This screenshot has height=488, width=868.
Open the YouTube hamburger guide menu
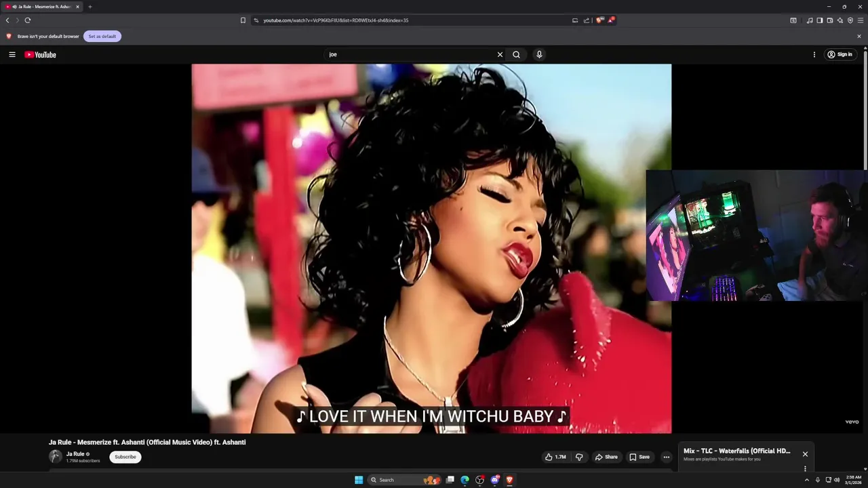[12, 54]
